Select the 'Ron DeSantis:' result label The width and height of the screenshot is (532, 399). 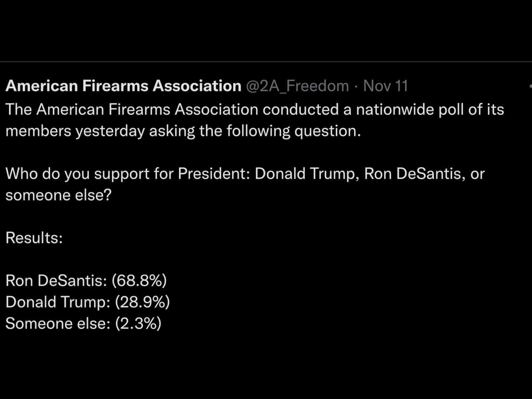(56, 280)
